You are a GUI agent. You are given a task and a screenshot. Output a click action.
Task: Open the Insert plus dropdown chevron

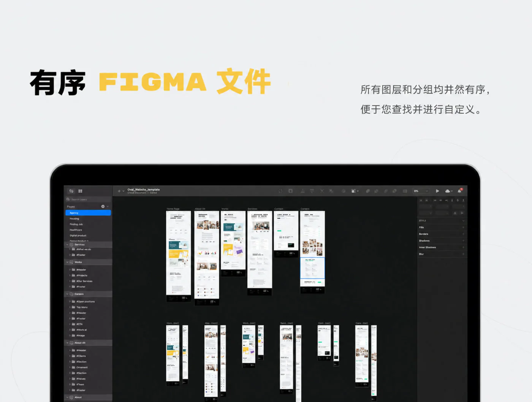pos(123,191)
